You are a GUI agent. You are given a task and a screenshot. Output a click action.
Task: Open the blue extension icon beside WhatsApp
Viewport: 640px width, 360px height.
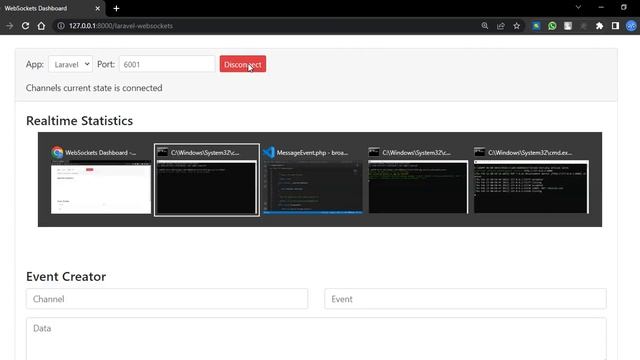tap(536, 26)
